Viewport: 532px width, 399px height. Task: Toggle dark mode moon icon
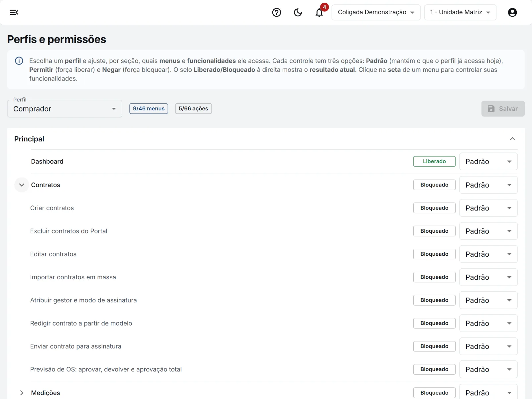[298, 12]
